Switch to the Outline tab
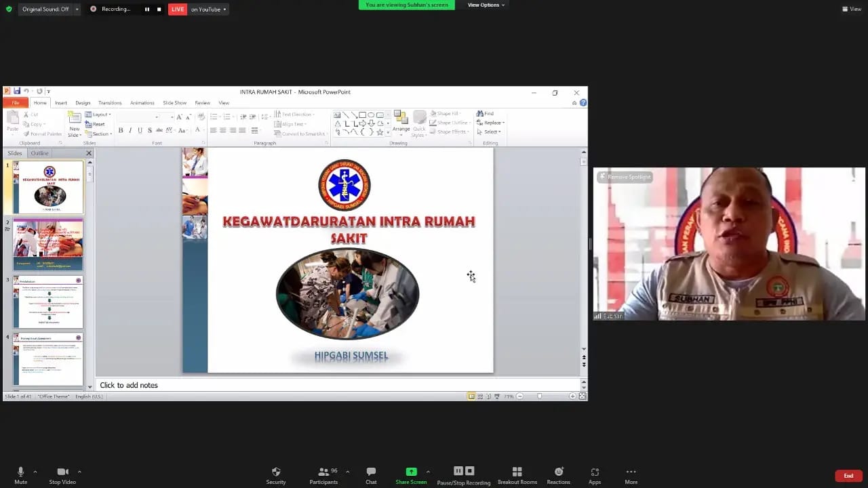This screenshot has width=868, height=488. click(39, 153)
